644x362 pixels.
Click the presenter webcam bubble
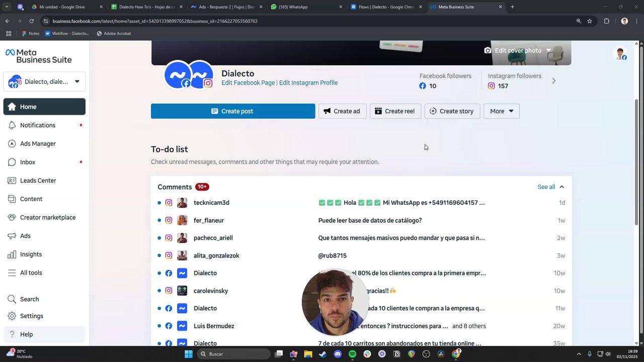click(335, 302)
